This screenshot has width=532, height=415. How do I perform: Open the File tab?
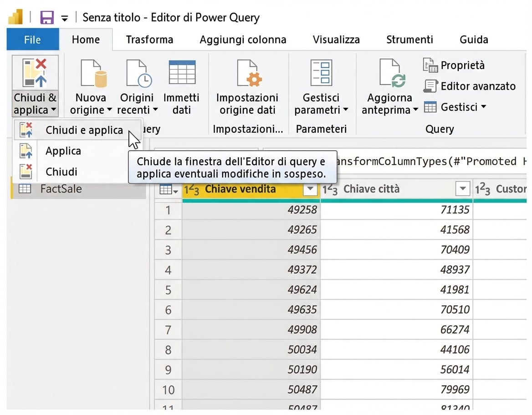tap(33, 39)
